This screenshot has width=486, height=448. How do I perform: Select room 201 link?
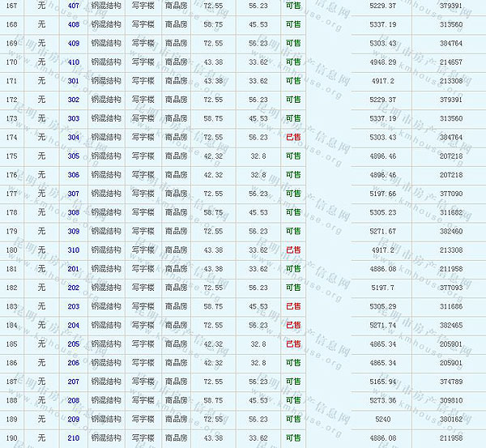74,269
